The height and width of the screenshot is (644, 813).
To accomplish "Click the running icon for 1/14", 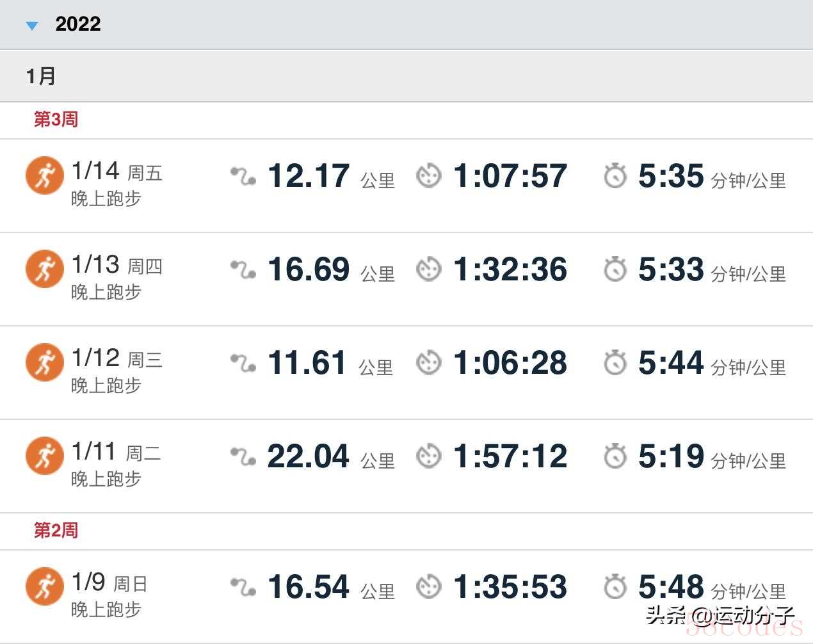I will [45, 175].
